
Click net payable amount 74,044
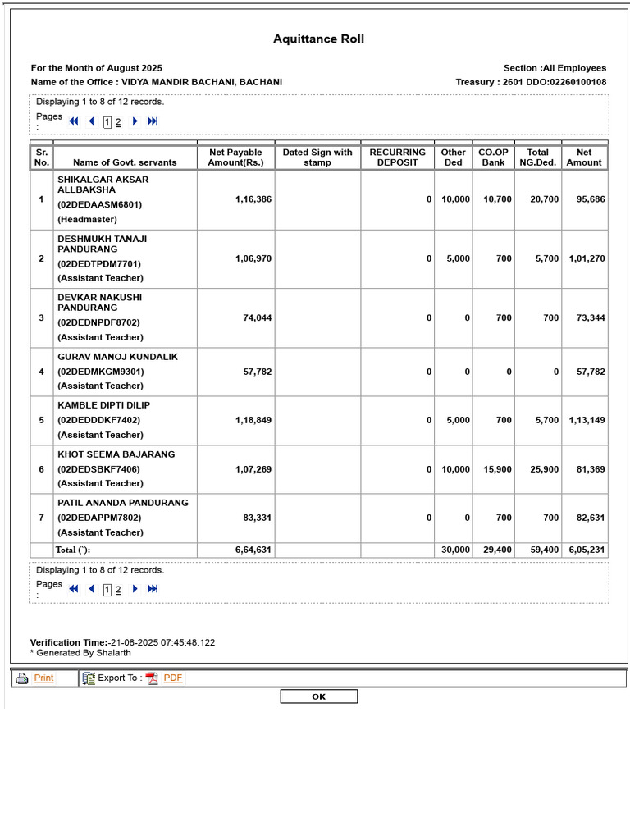(x=257, y=317)
